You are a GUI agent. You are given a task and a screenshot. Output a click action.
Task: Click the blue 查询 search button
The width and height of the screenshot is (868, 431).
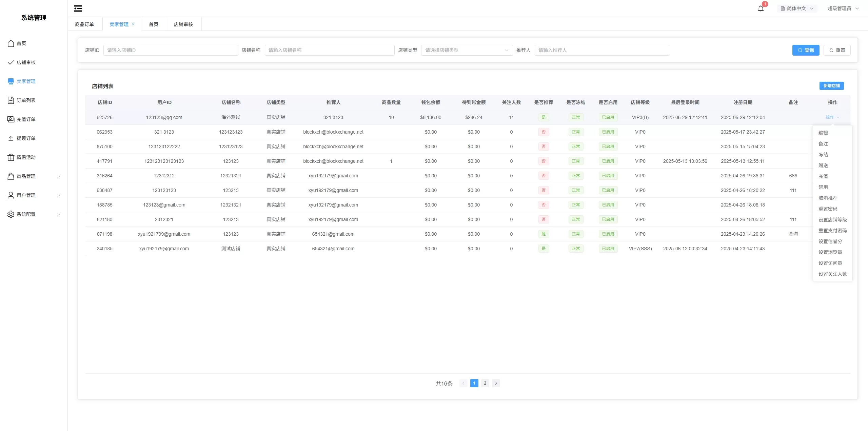tap(806, 50)
